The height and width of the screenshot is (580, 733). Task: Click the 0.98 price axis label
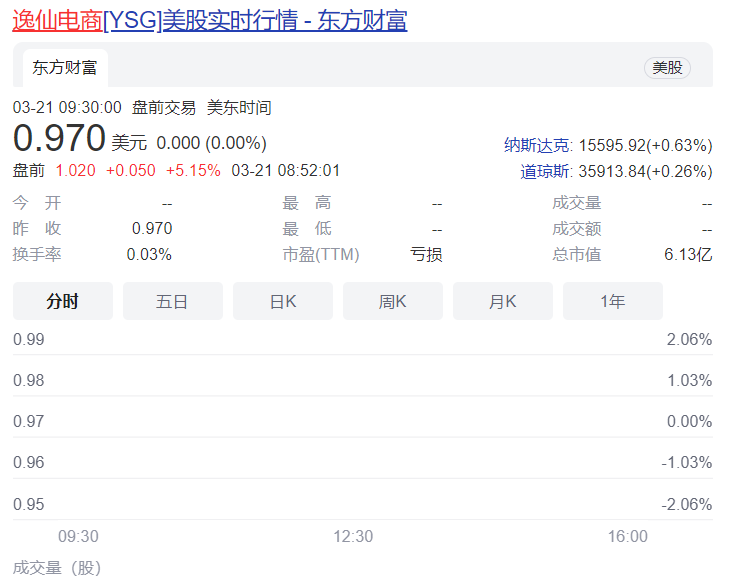click(29, 380)
